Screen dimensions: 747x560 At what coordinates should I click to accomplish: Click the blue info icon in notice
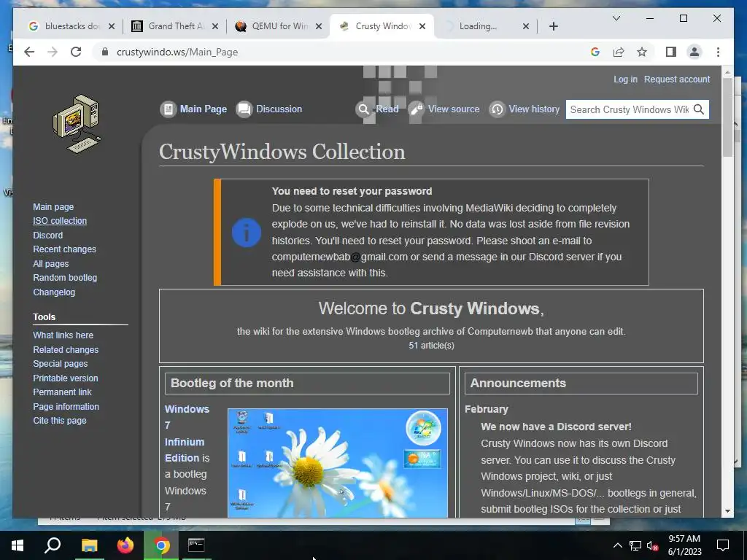tap(247, 233)
